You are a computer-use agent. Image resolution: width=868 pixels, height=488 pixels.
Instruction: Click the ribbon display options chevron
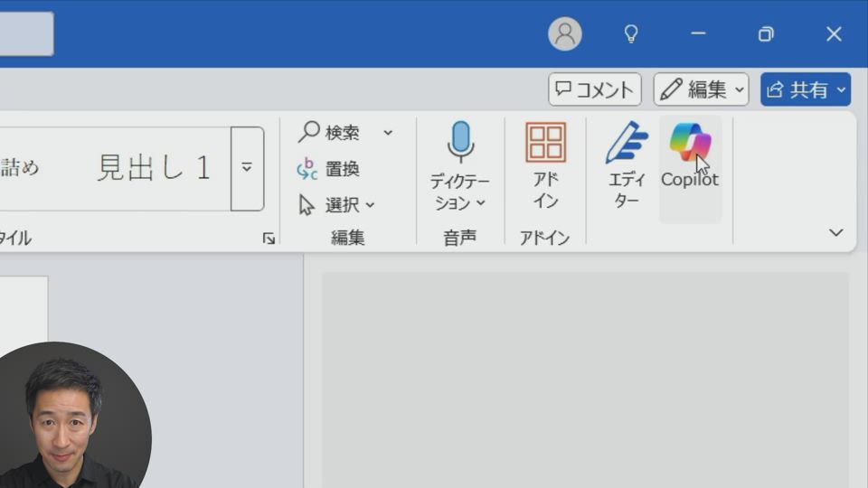point(835,233)
